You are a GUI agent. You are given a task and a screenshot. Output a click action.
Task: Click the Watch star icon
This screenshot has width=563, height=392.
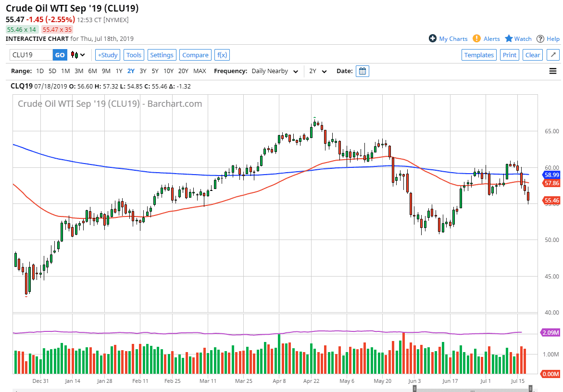(509, 38)
